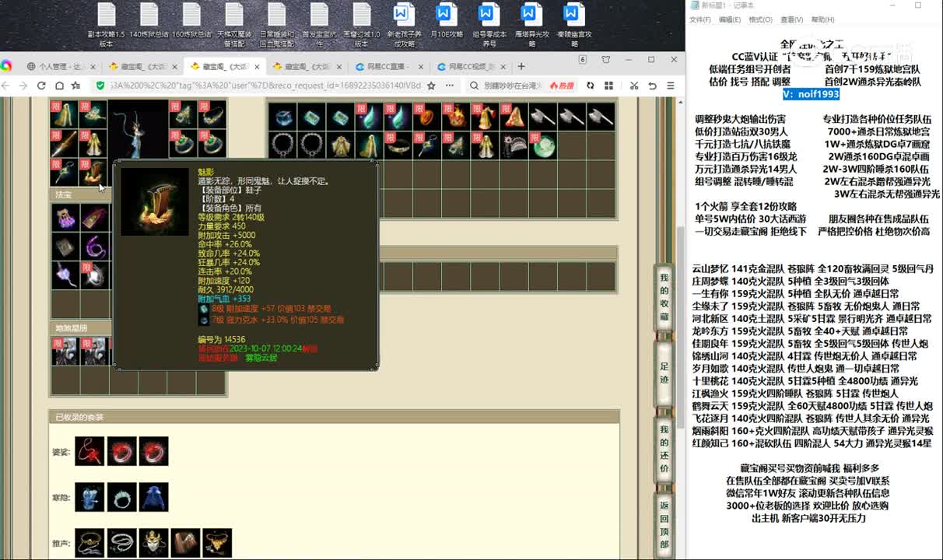943x560 pixels.
Task: Open desktop file 副本攻略1.5版本
Action: [107, 24]
